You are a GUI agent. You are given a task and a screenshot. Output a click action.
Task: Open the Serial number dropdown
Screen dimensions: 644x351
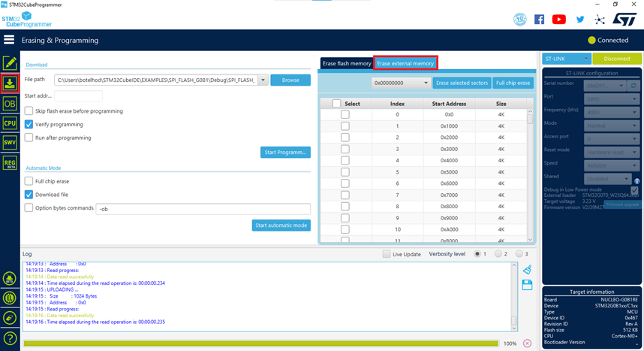(x=606, y=86)
